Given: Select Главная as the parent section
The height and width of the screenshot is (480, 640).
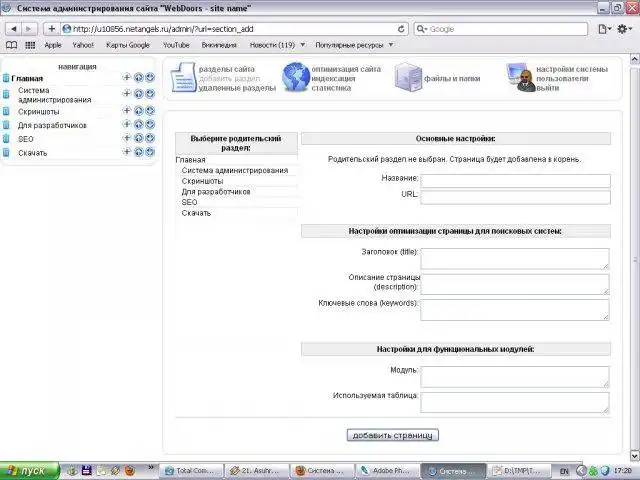Looking at the screenshot, I should pos(190,160).
